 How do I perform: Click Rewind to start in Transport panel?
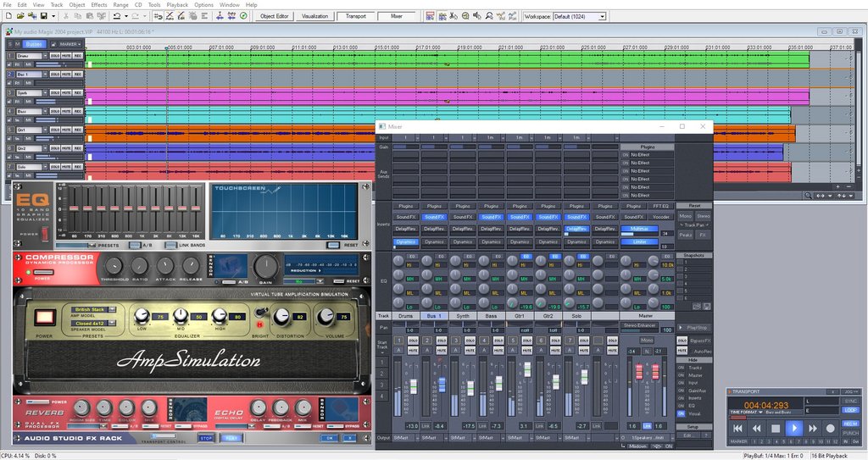click(x=738, y=429)
